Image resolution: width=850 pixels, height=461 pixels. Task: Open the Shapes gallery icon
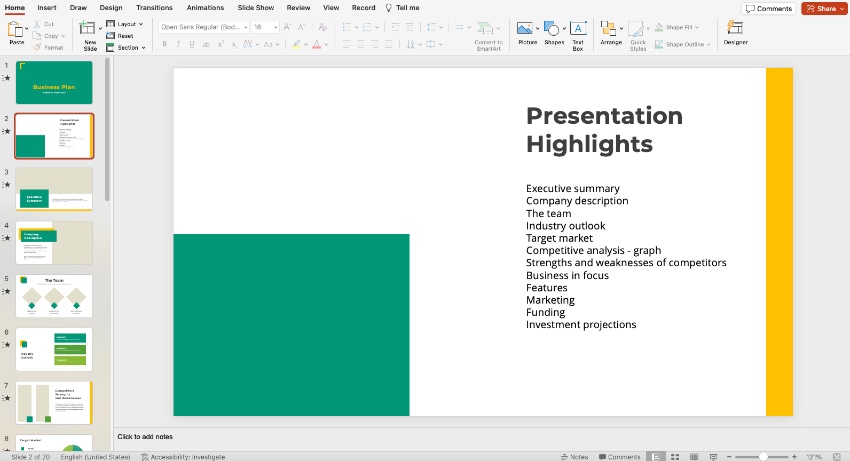pyautogui.click(x=551, y=28)
